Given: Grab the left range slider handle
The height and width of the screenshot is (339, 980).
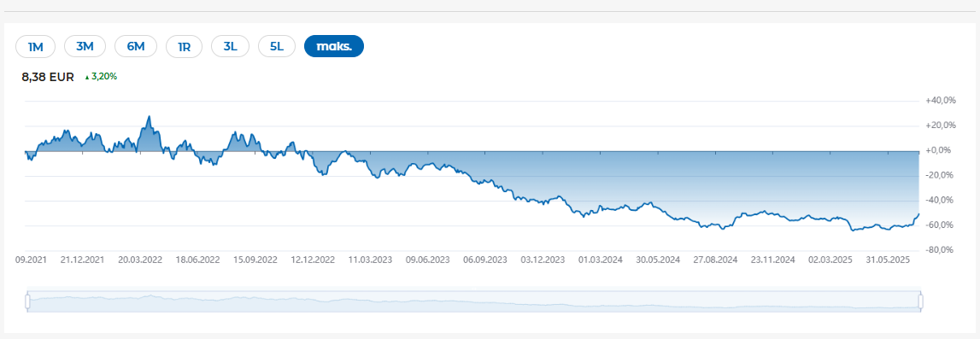Looking at the screenshot, I should coord(27,301).
